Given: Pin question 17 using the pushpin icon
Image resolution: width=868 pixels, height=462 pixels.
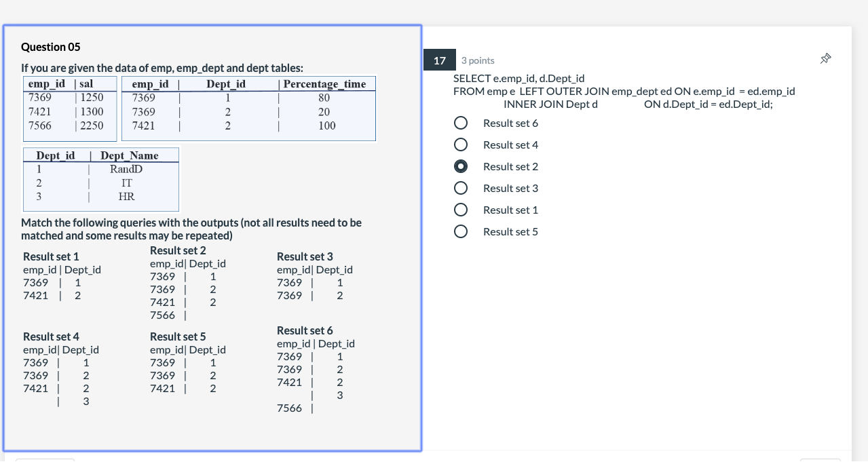Looking at the screenshot, I should 825,59.
